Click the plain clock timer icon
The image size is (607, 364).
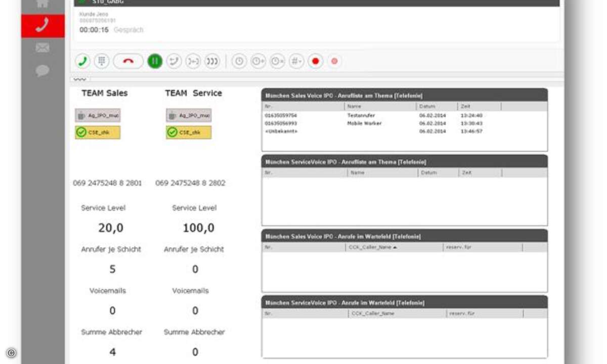click(x=239, y=61)
